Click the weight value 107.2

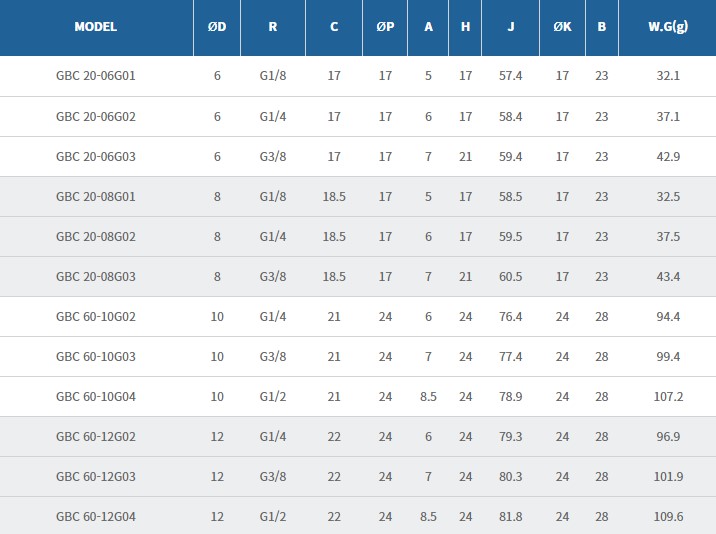click(667, 396)
